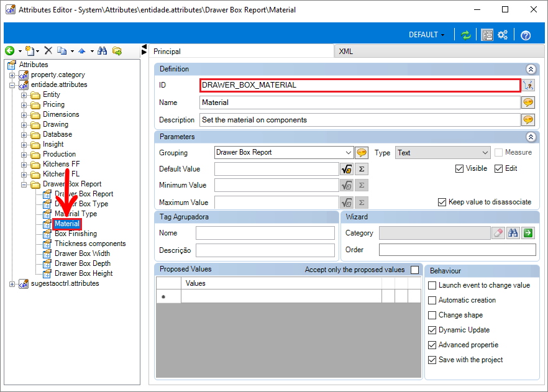This screenshot has width=548, height=392.
Task: Open the Grouping dropdown
Action: 348,153
